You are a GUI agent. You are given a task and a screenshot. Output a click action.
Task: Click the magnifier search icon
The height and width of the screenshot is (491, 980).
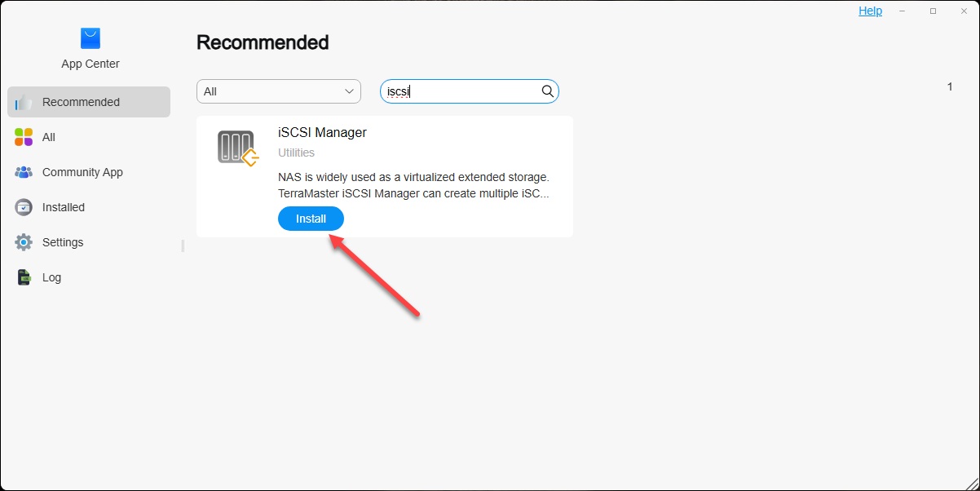point(548,91)
